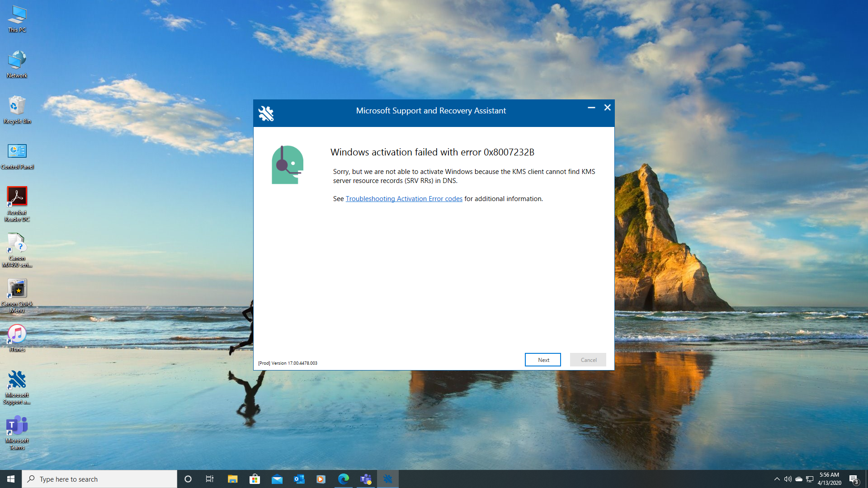The height and width of the screenshot is (488, 868).
Task: Close the Support and Recovery Assistant dialog
Action: (x=608, y=108)
